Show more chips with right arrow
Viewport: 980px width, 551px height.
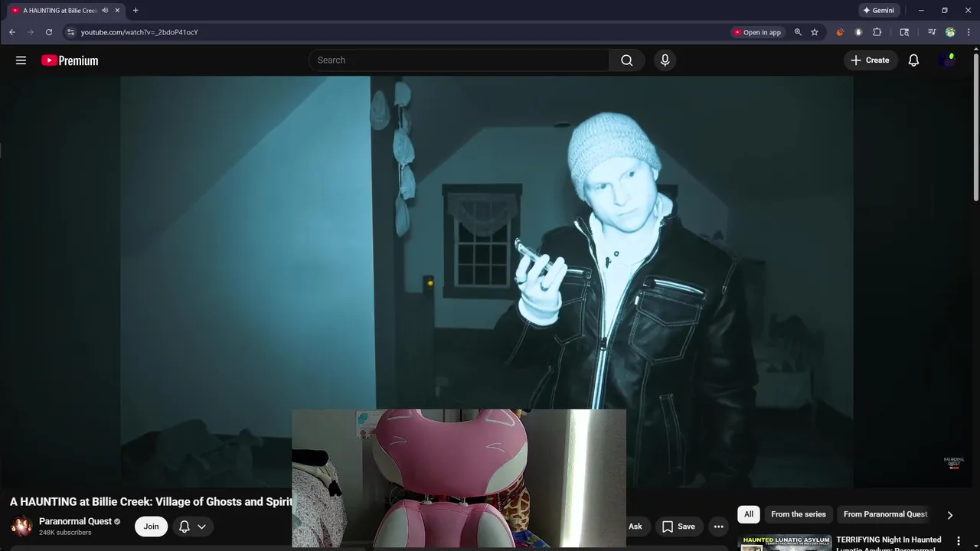click(x=950, y=515)
